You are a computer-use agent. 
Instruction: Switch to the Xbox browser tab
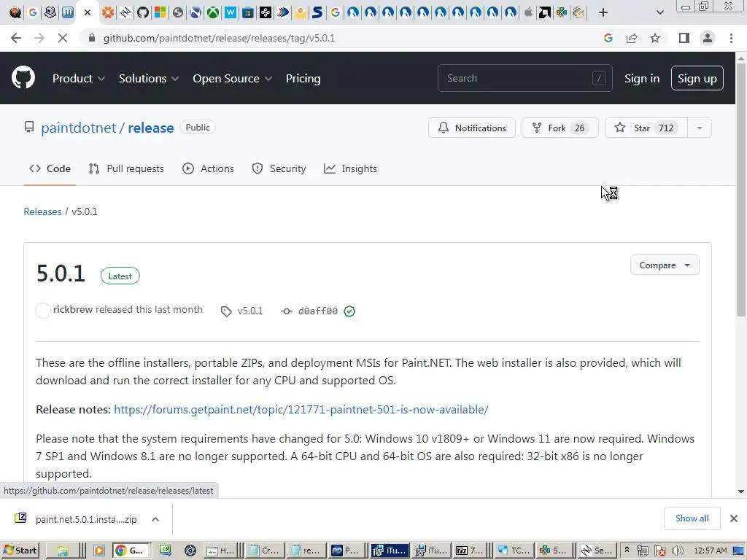pos(212,12)
